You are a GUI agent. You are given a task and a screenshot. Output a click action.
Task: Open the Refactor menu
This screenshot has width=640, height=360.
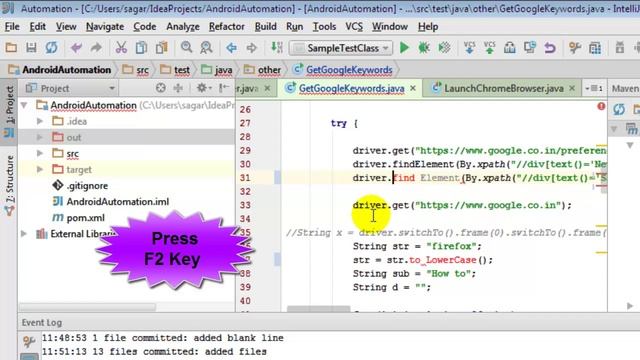[227, 27]
